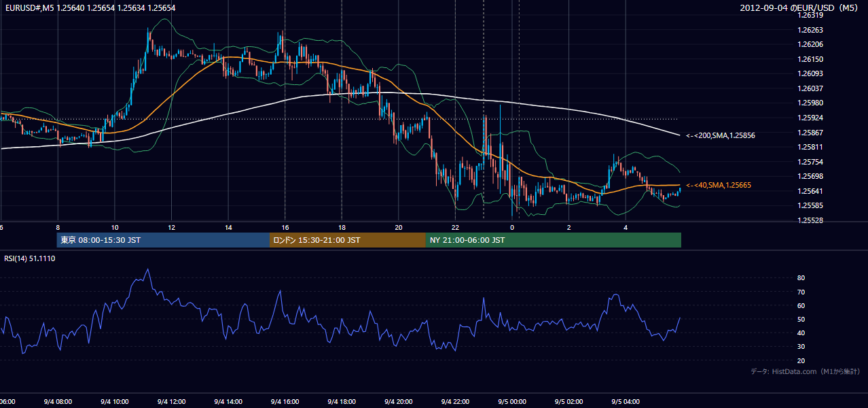The image size is (868, 408).
Task: Click the RSI(14) 51.1110 indicator label
Action: (30, 258)
